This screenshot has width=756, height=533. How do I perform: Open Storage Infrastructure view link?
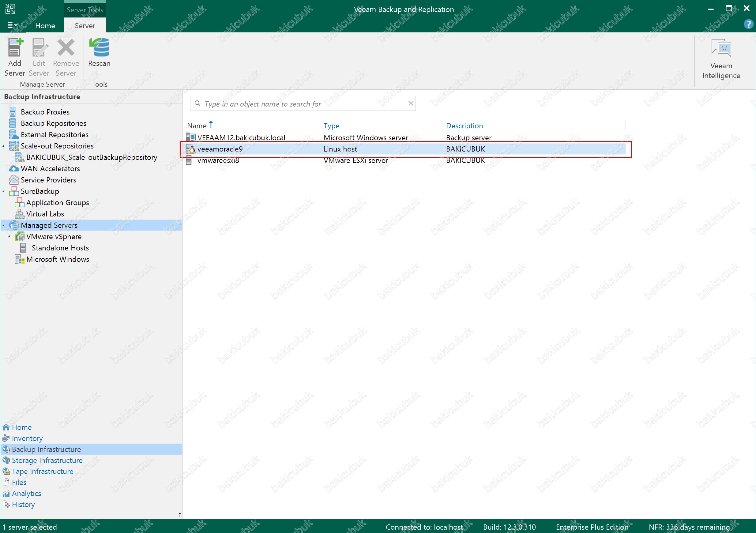pyautogui.click(x=47, y=460)
